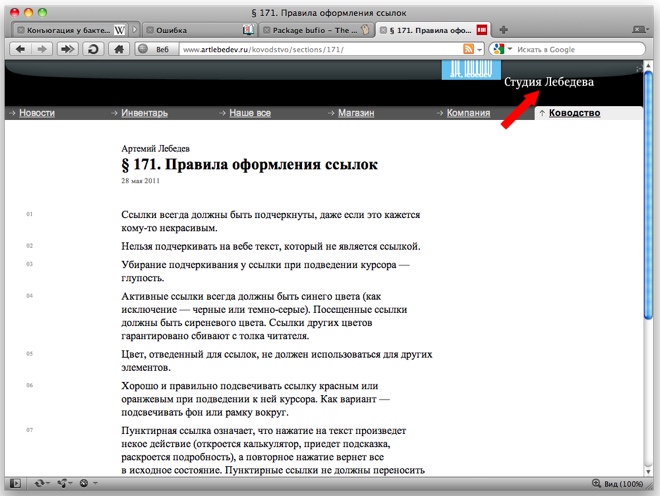Click paragraph number '05'

pos(29,354)
